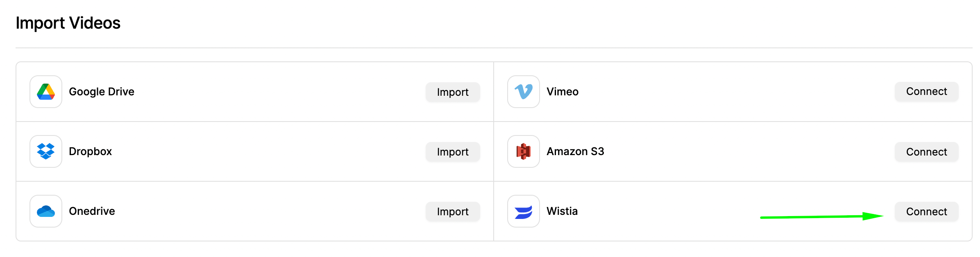The height and width of the screenshot is (257, 980).
Task: Select the Amazon S3 label text
Action: [575, 151]
